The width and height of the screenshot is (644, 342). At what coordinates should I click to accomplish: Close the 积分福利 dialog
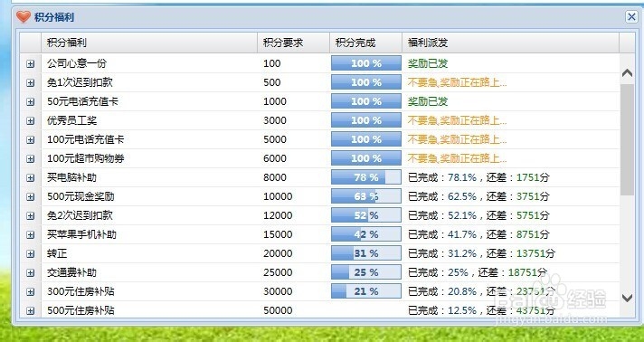[x=631, y=17]
